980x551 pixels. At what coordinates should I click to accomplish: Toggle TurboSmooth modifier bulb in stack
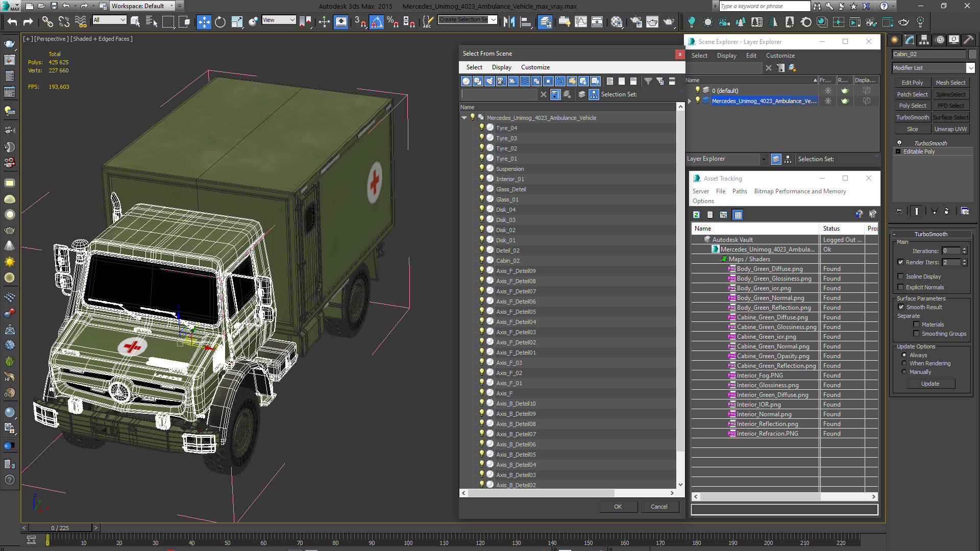tap(899, 143)
